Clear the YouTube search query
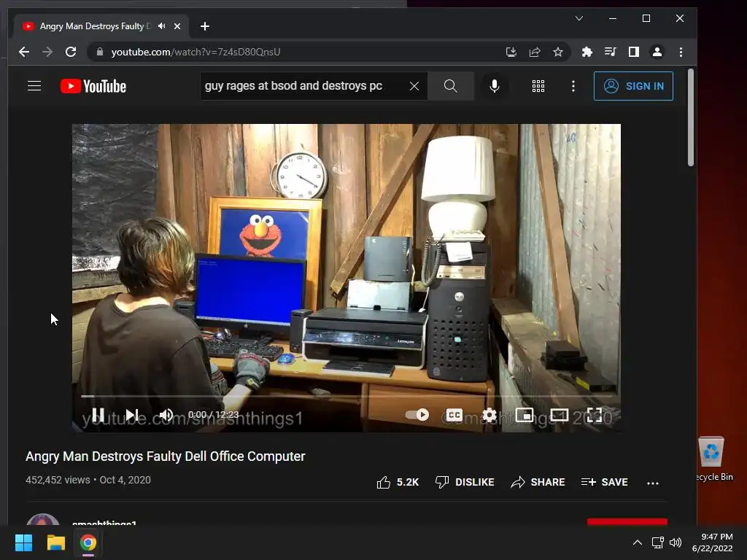747x560 pixels. click(x=414, y=86)
